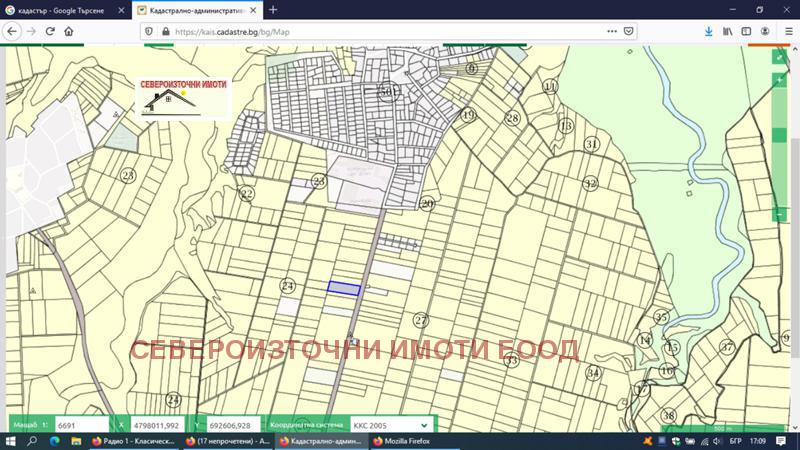Viewport: 800px width, 450px height.
Task: Click the X coordinate field
Action: click(x=155, y=425)
